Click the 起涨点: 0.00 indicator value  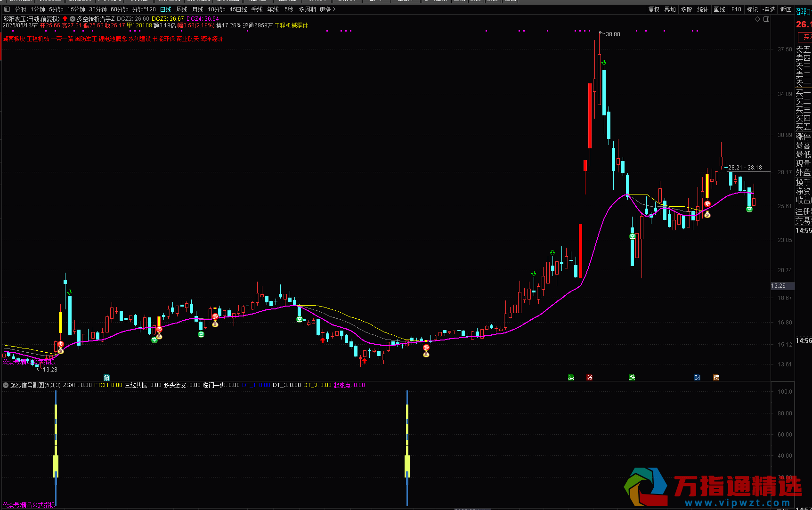(x=349, y=385)
